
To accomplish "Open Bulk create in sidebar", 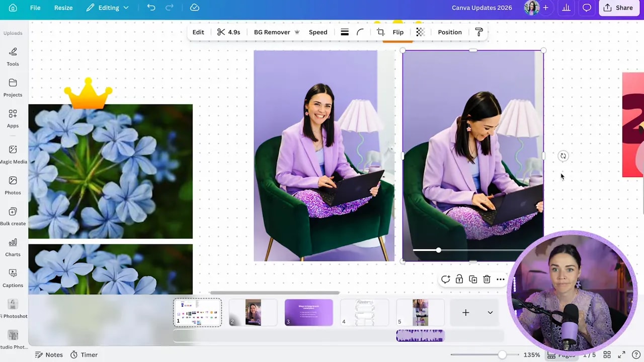I will coord(13,217).
